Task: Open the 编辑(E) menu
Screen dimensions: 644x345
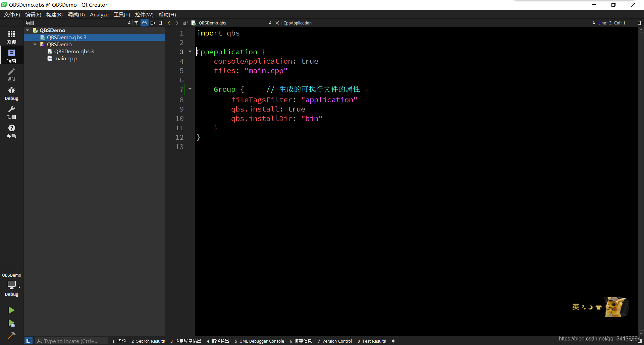Action: [33, 14]
